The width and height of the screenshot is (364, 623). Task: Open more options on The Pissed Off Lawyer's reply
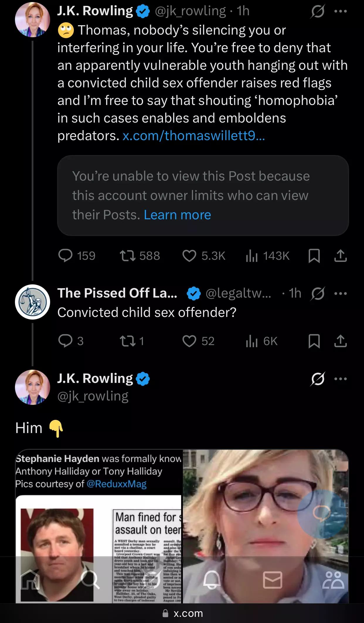point(341,293)
